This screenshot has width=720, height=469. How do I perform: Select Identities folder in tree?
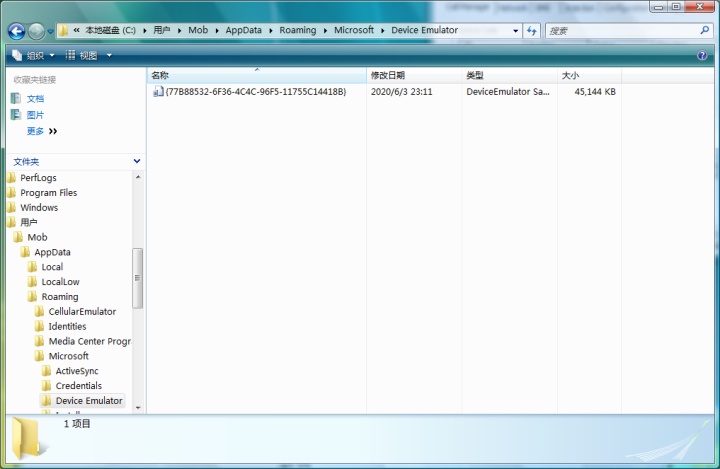[67, 327]
